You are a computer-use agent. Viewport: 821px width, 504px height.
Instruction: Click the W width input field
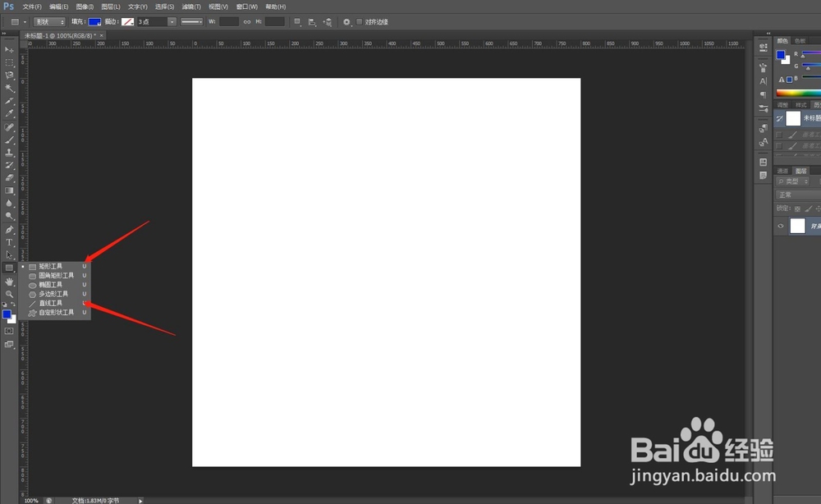click(228, 22)
